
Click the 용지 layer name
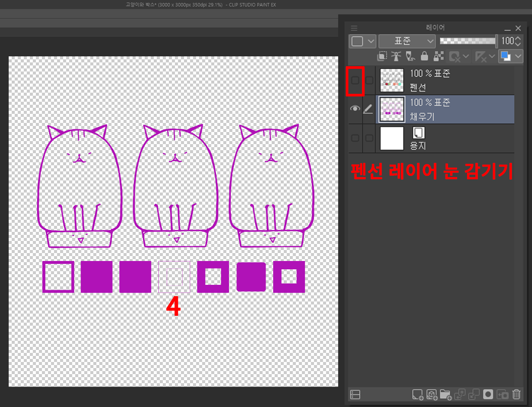point(418,146)
